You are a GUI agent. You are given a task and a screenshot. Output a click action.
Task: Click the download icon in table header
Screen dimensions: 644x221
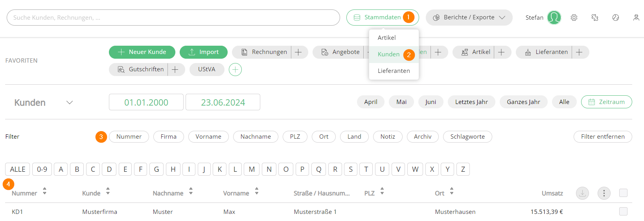click(582, 193)
